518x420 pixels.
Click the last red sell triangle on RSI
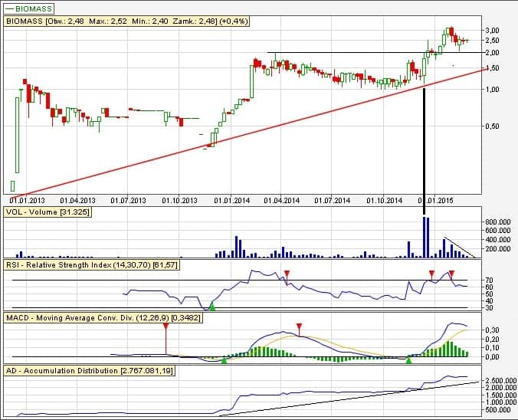pos(450,274)
